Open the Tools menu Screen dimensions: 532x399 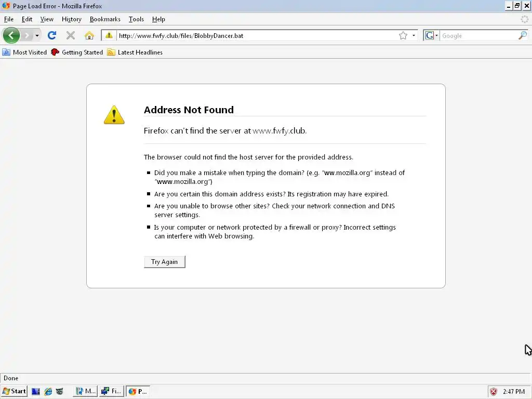click(x=136, y=19)
